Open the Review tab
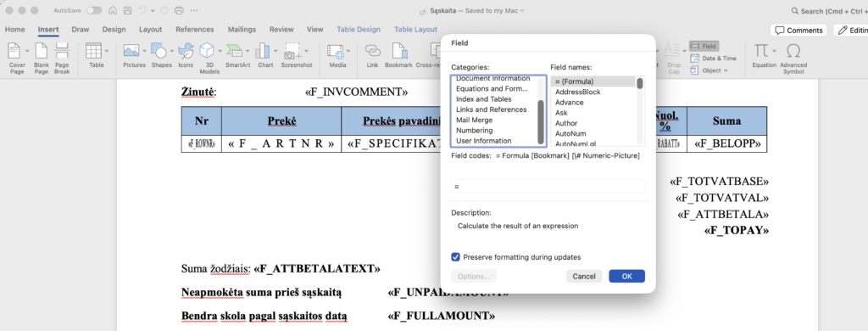The width and height of the screenshot is (868, 331). coord(281,30)
